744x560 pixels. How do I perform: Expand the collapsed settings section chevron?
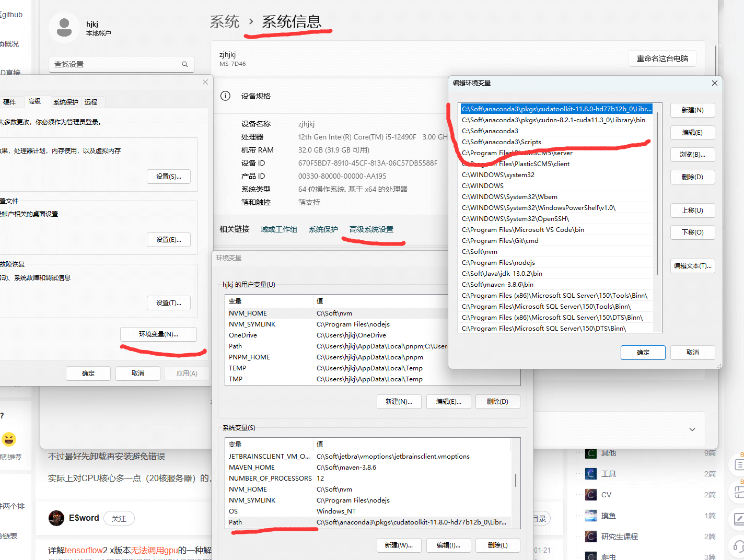click(692, 429)
